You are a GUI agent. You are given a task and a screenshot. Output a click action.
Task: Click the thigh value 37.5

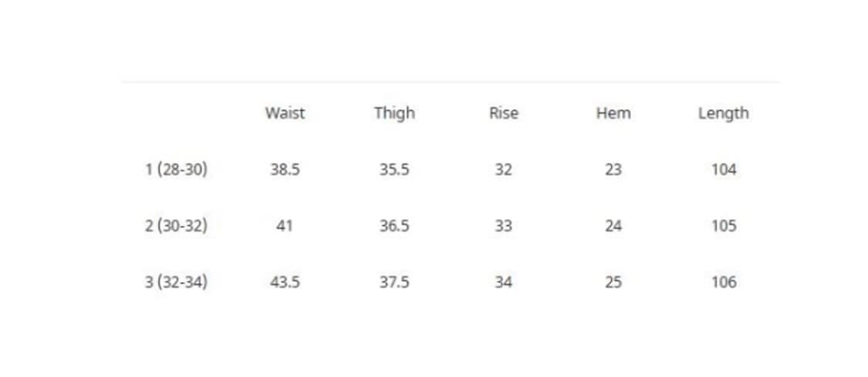[394, 282]
